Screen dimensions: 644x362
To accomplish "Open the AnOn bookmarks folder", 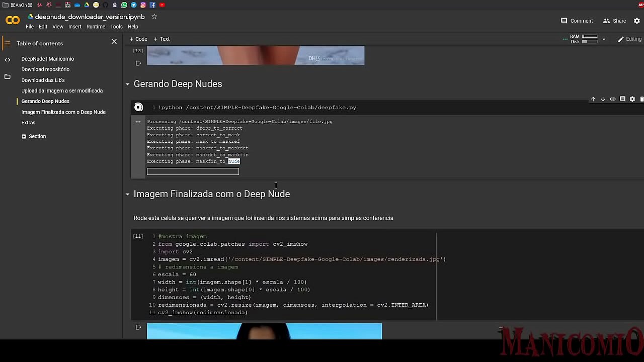I will pyautogui.click(x=18, y=5).
